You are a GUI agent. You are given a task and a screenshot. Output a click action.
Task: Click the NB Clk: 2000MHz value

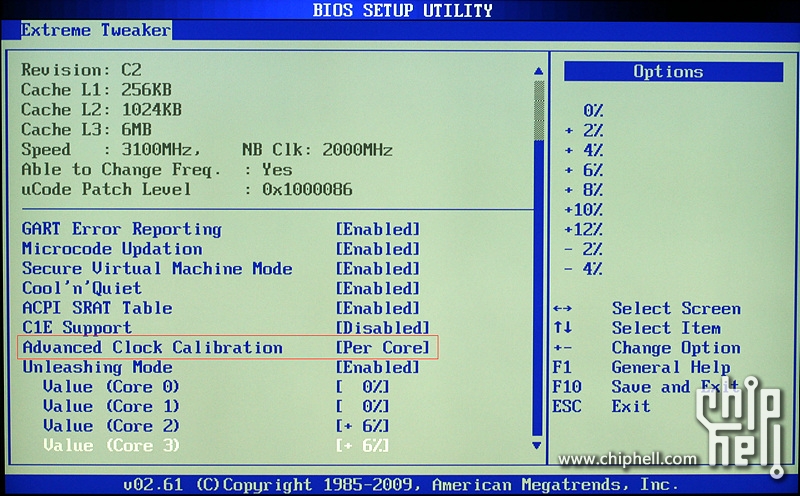click(317, 150)
